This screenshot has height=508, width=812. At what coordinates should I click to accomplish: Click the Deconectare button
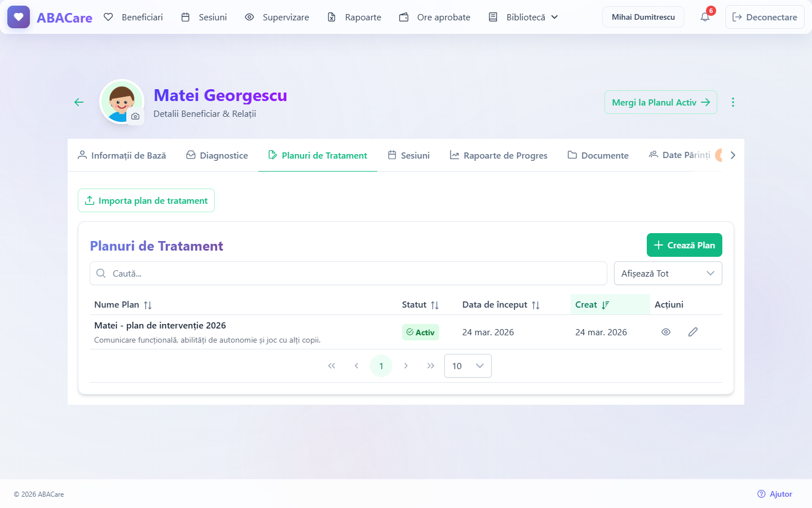pyautogui.click(x=765, y=17)
